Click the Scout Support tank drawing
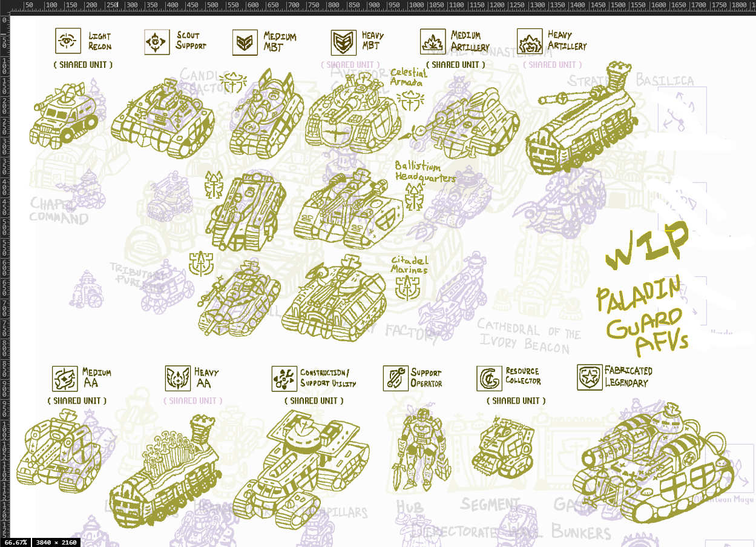This screenshot has width=756, height=547. (162, 119)
